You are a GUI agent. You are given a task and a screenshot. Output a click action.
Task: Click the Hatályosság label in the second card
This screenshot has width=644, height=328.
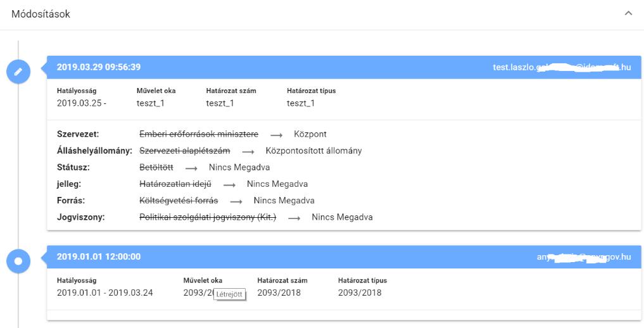(77, 281)
